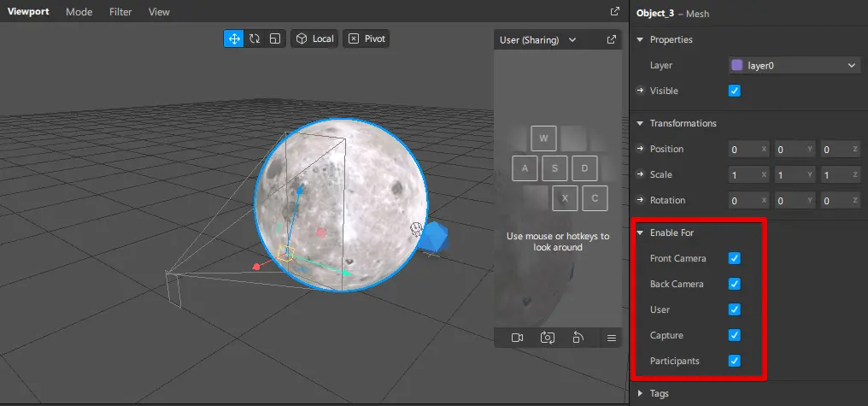Click the layer0 purple color swatch
Viewport: 868px width, 406px height.
[736, 65]
